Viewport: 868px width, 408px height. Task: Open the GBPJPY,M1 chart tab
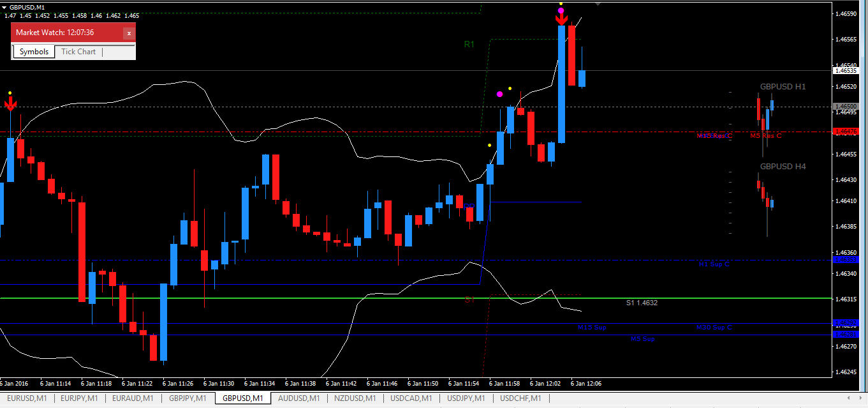click(x=187, y=398)
